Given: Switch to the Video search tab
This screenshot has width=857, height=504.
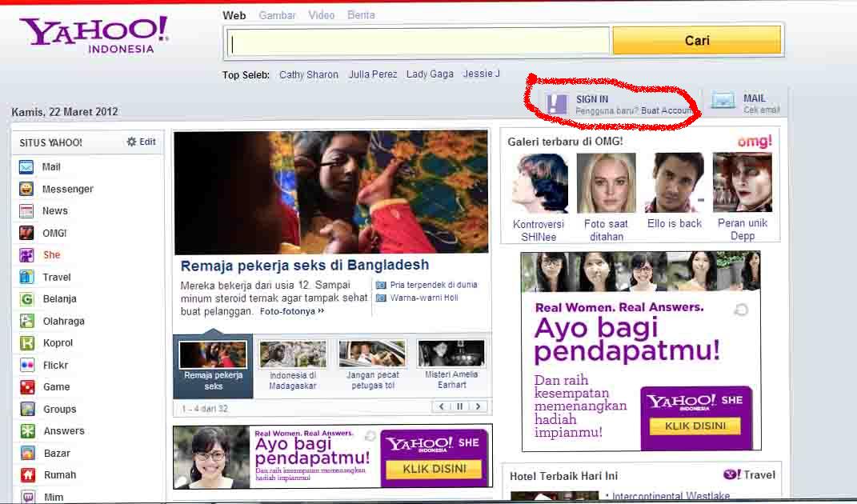Looking at the screenshot, I should tap(322, 15).
